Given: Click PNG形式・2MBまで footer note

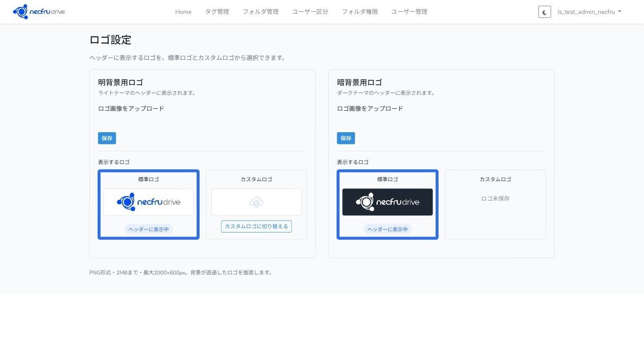Looking at the screenshot, I should pyautogui.click(x=182, y=272).
